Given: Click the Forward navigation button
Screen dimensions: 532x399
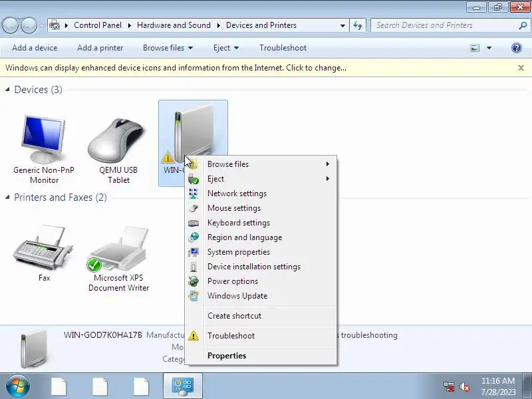Looking at the screenshot, I should (29, 25).
